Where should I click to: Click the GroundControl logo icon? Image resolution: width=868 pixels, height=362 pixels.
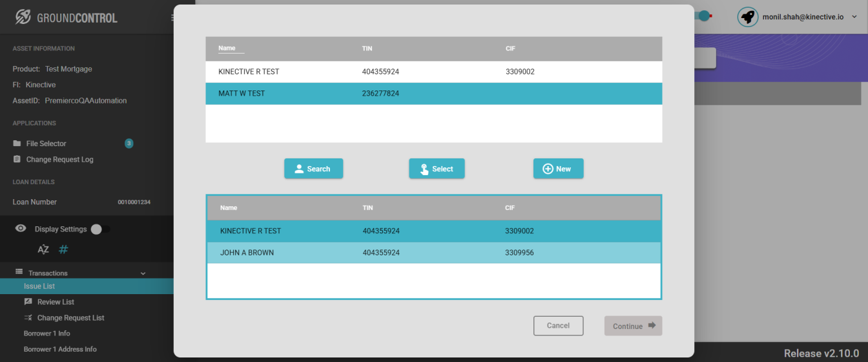23,17
